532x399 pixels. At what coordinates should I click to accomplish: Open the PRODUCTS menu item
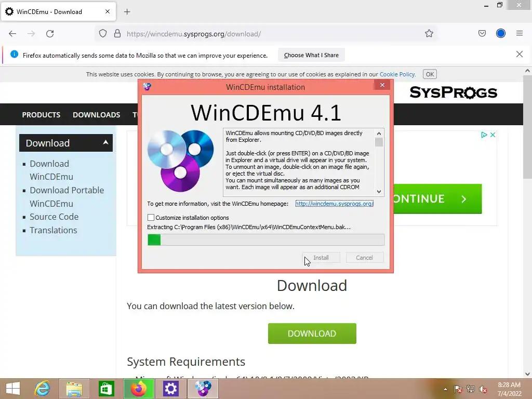pos(41,115)
